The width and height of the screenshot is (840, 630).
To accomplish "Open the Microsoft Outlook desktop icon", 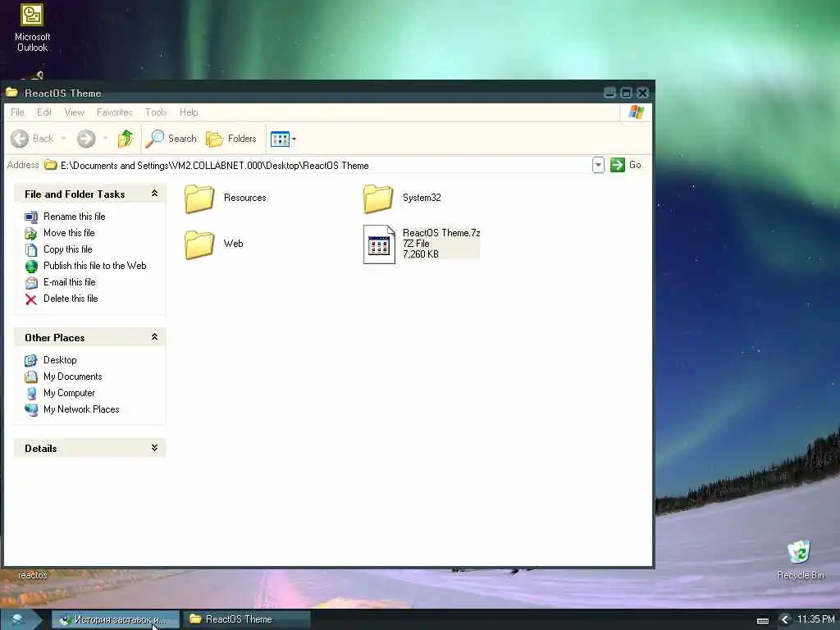I will 32,15.
